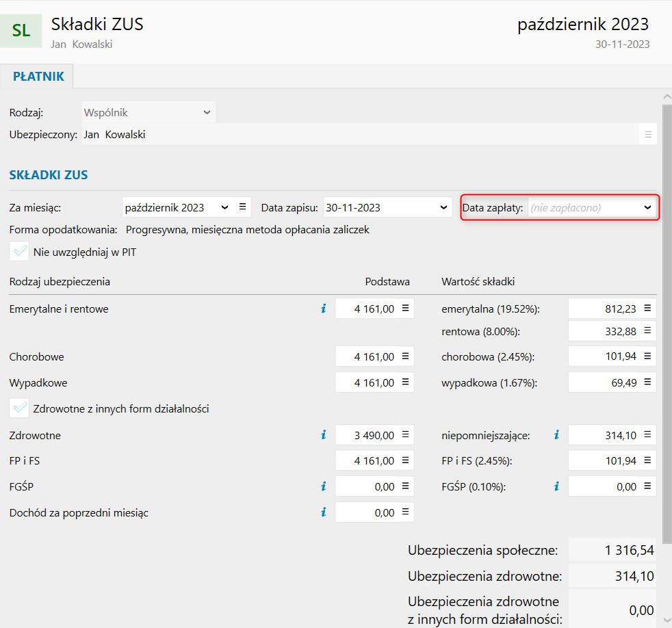Image resolution: width=672 pixels, height=628 pixels.
Task: Click the Wypadkowe base amount field
Action: (366, 382)
